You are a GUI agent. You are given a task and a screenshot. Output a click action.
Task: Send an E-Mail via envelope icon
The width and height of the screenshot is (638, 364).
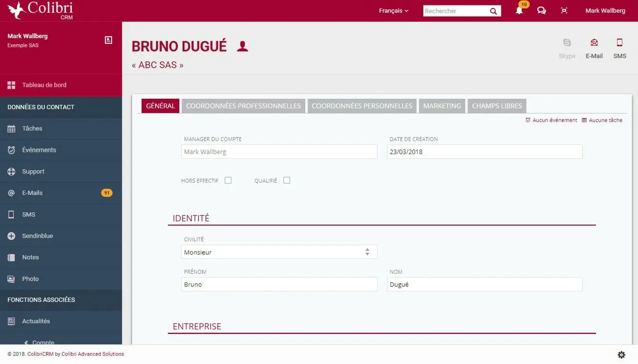click(594, 42)
